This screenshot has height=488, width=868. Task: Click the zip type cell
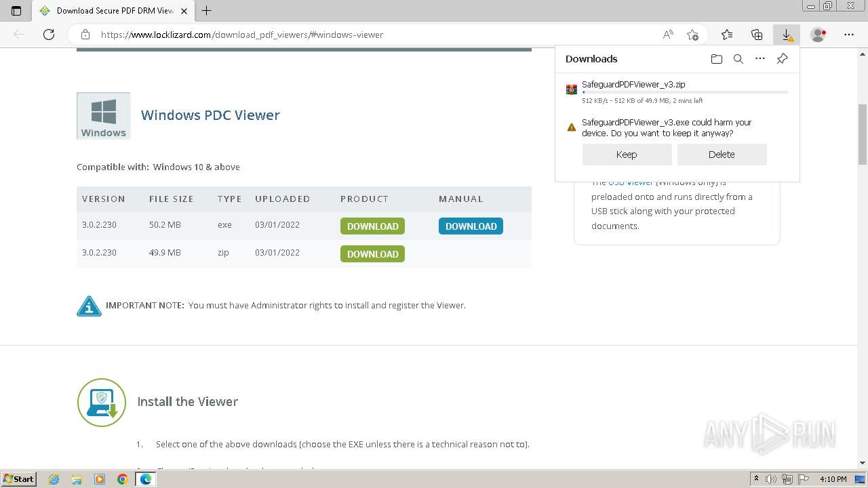[x=223, y=253]
